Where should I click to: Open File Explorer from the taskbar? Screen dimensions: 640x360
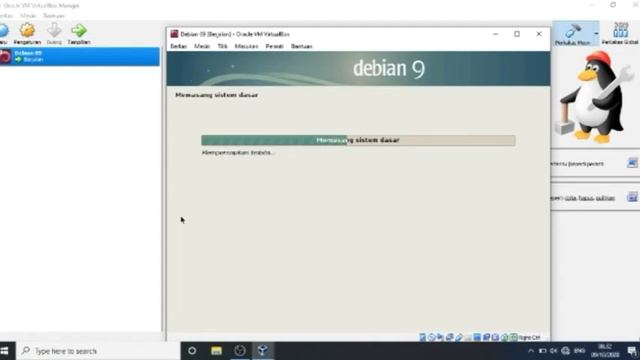[x=216, y=351]
